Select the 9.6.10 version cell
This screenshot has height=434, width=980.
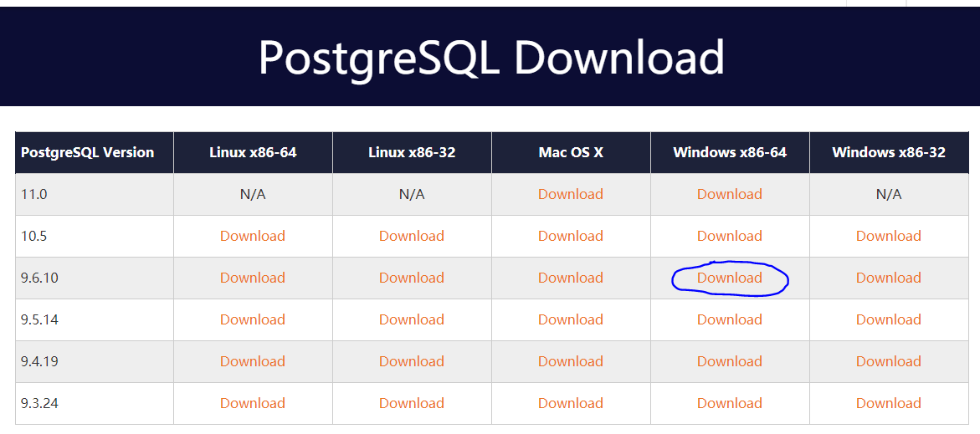(95, 278)
